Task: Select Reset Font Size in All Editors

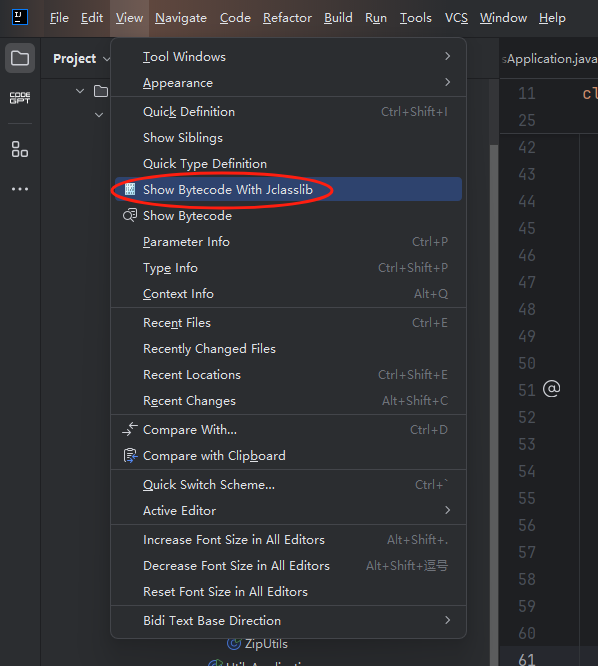Action: click(x=288, y=591)
